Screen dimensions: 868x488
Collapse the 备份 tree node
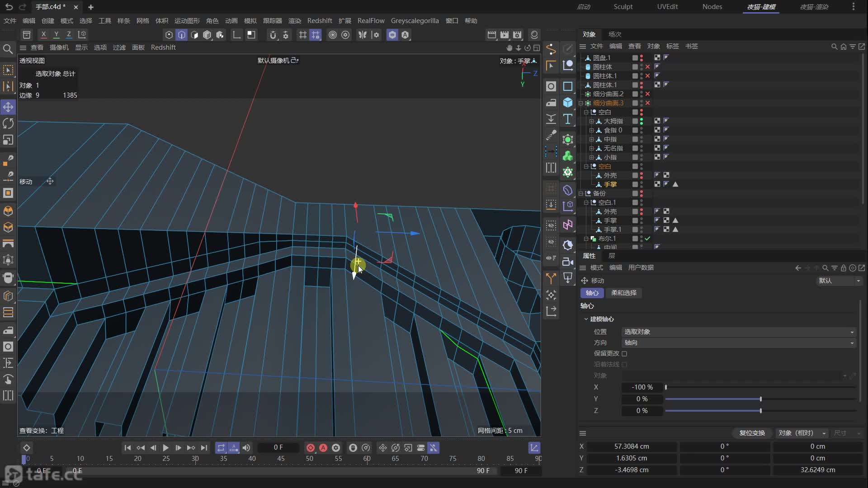[x=581, y=193]
